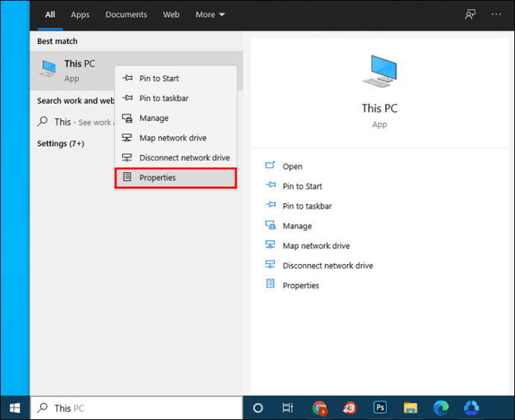
Task: Click Disconnect network drive in right pane
Action: tap(327, 266)
